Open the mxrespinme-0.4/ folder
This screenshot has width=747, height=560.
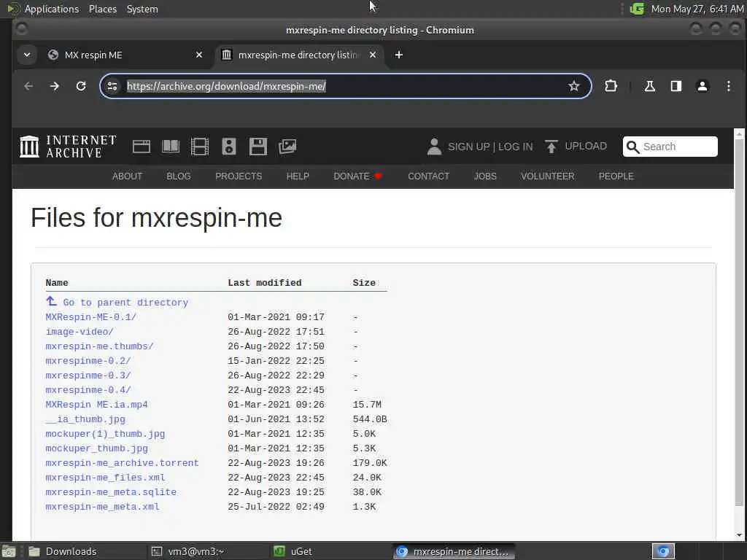pyautogui.click(x=88, y=390)
